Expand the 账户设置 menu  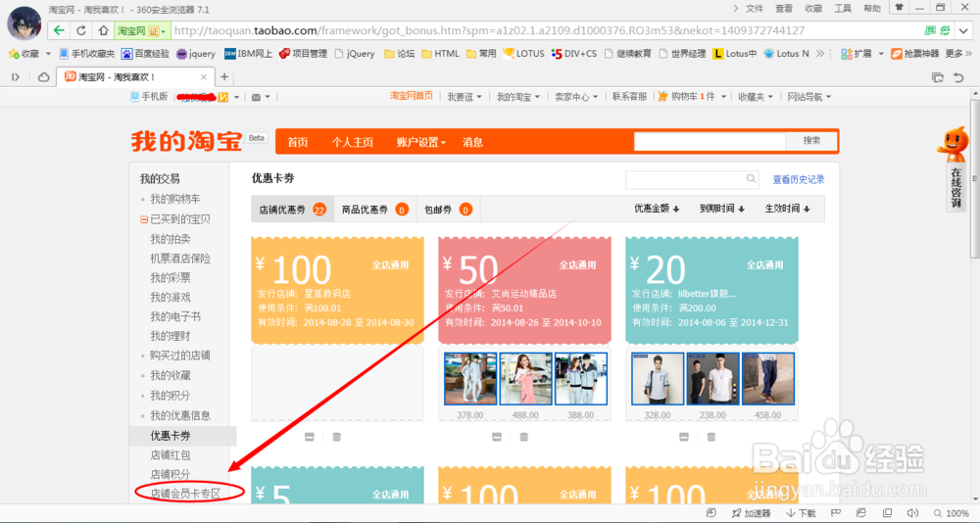(x=421, y=142)
